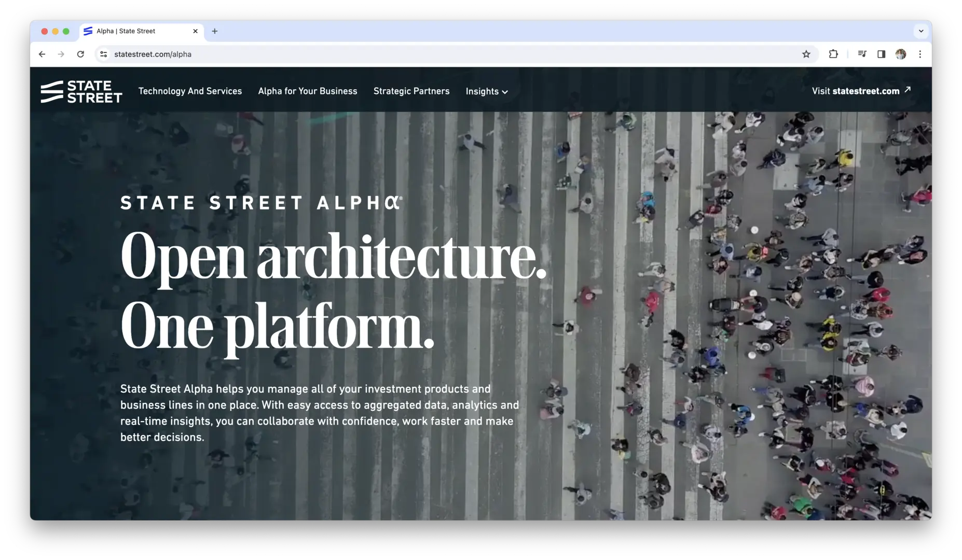Close the Alpha | State Street tab
This screenshot has width=962, height=560.
point(195,31)
